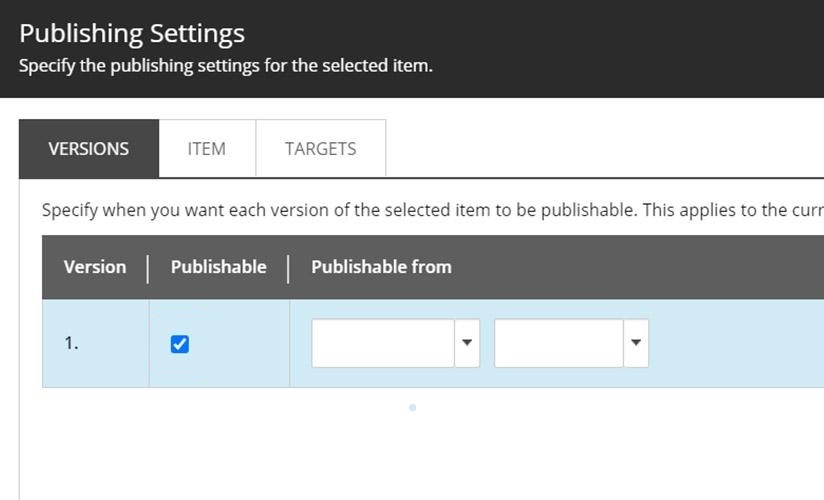Open the ITEM tab
This screenshot has height=500, width=824.
pyautogui.click(x=207, y=149)
